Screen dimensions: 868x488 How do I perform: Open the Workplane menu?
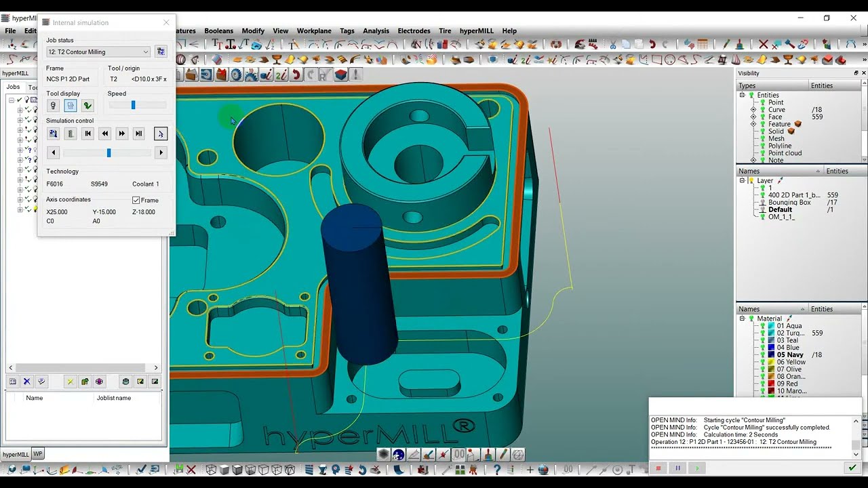(314, 30)
